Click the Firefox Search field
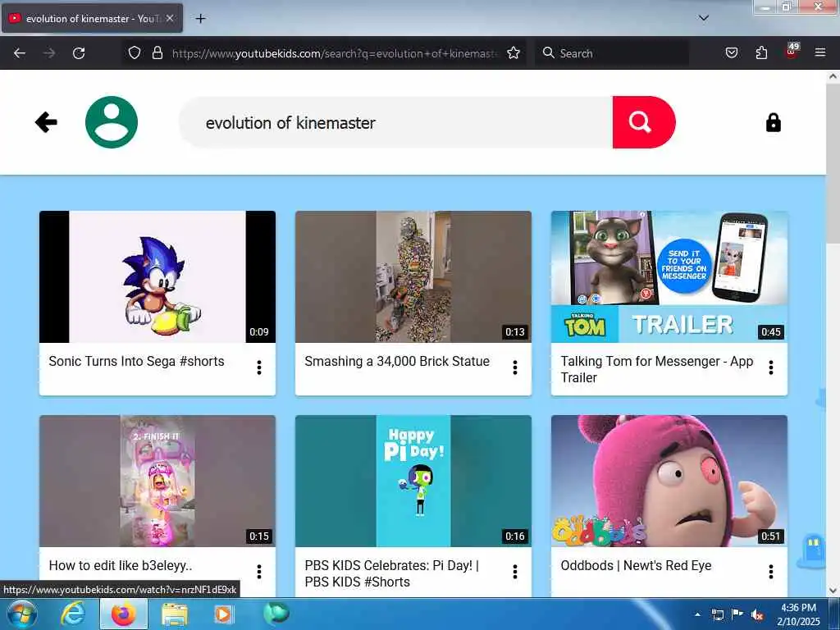Viewport: 840px width, 630px height. (x=612, y=53)
